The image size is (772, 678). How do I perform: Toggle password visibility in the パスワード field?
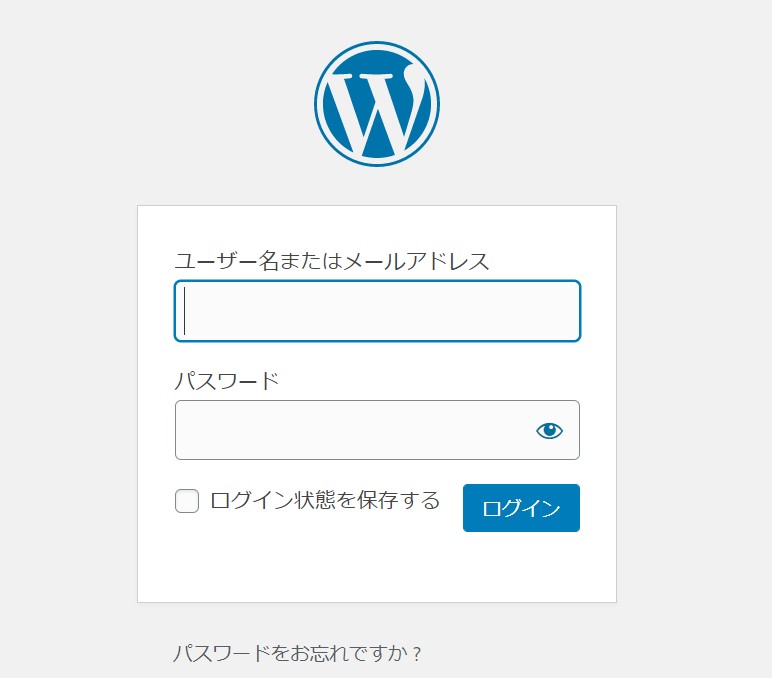click(549, 431)
